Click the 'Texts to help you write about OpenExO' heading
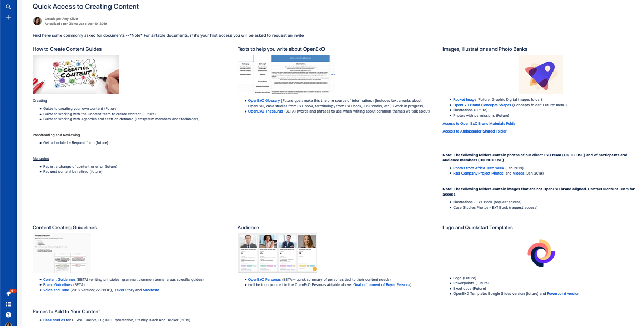 pos(281,49)
